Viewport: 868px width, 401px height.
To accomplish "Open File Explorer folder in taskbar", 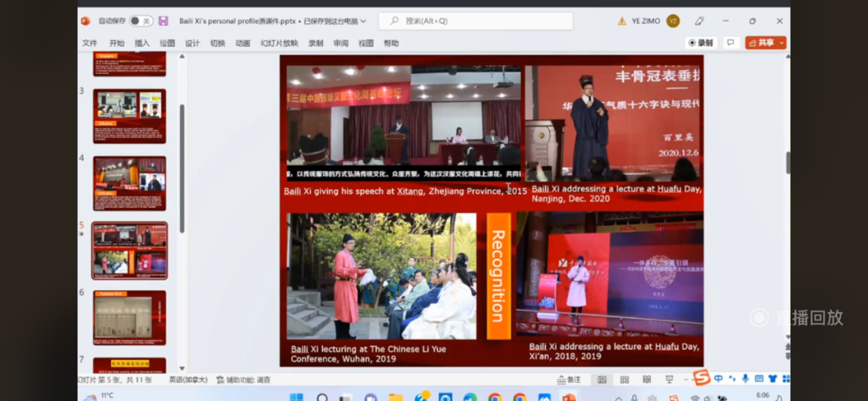I will click(395, 396).
